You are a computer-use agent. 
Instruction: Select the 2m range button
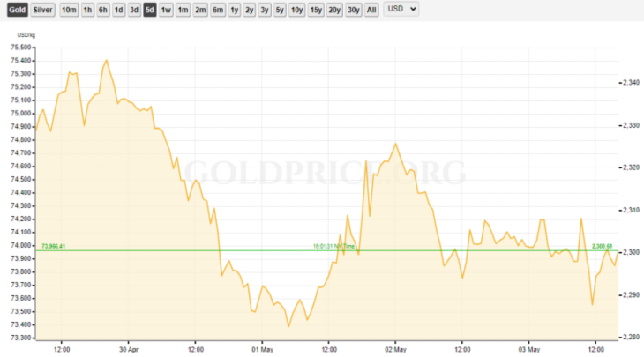point(200,10)
